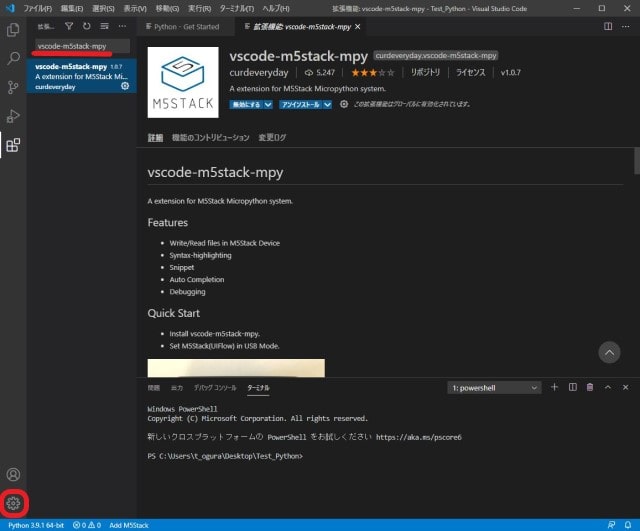This screenshot has width=640, height=531.
Task: Open the 1: powershell terminal selector
Action: pyautogui.click(x=494, y=388)
